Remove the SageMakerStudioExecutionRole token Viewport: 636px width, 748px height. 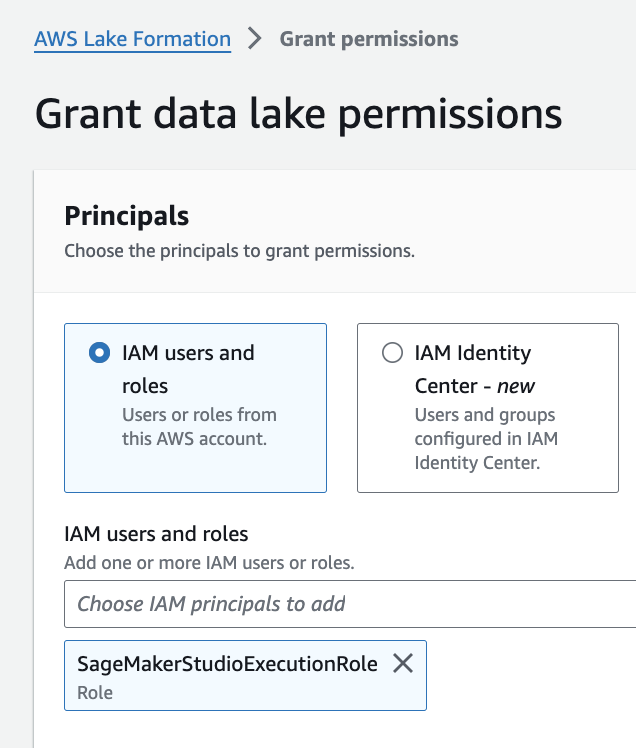pos(403,663)
